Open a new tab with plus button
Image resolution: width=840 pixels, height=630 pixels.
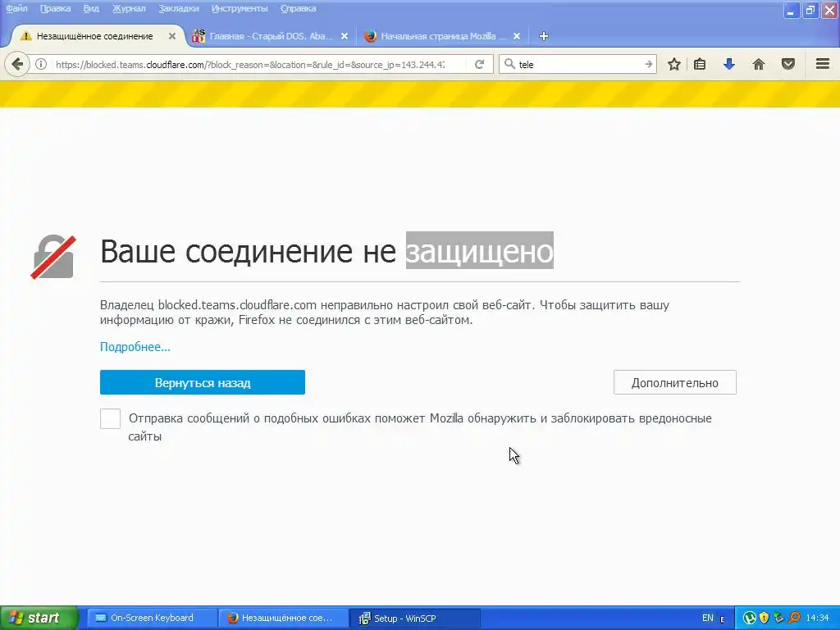pyautogui.click(x=543, y=36)
